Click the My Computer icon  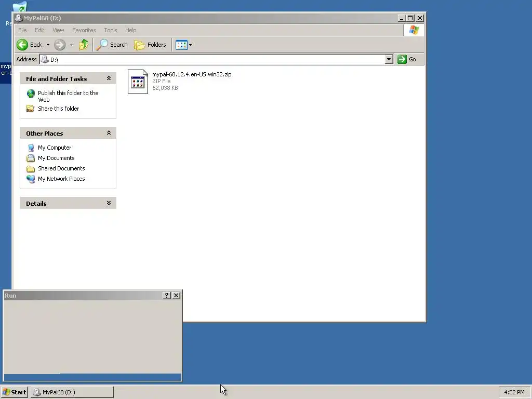31,148
